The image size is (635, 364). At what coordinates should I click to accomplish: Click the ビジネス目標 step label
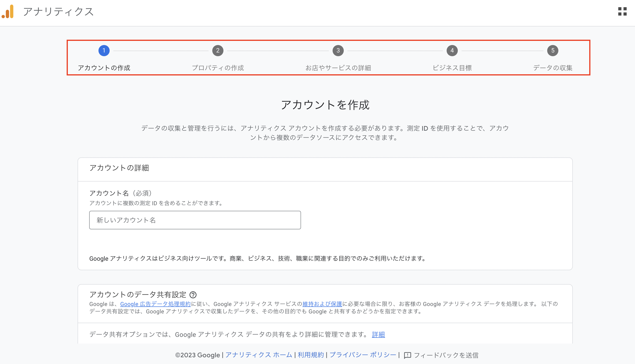pyautogui.click(x=452, y=68)
